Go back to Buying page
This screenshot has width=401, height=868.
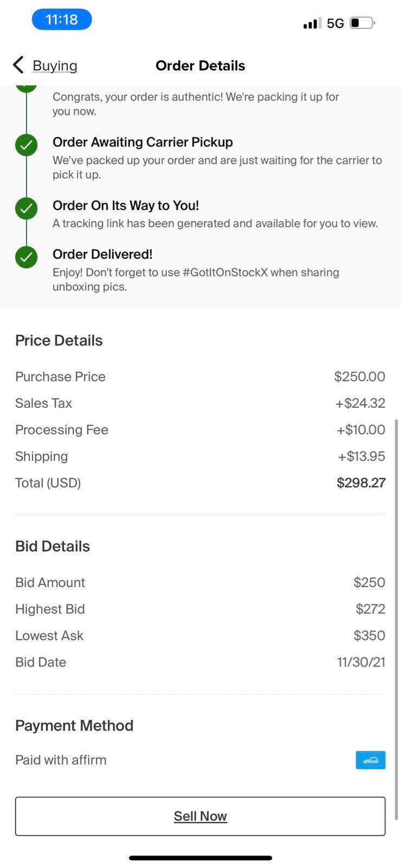click(x=55, y=66)
